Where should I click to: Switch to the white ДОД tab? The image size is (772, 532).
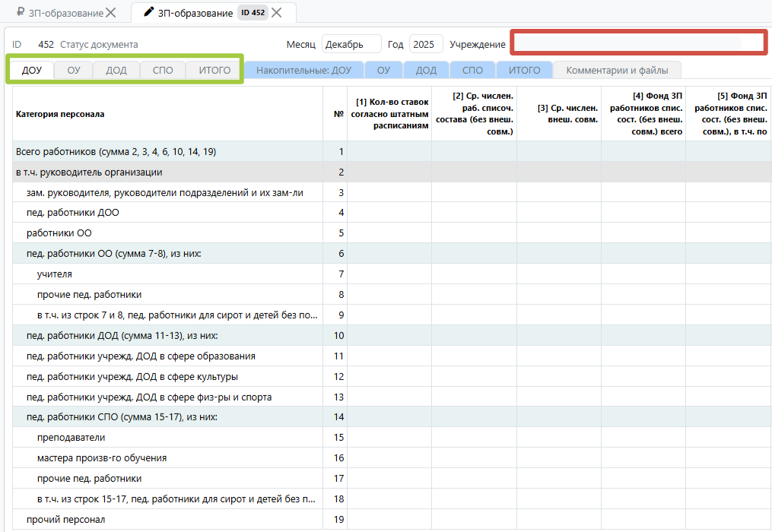pyautogui.click(x=116, y=71)
